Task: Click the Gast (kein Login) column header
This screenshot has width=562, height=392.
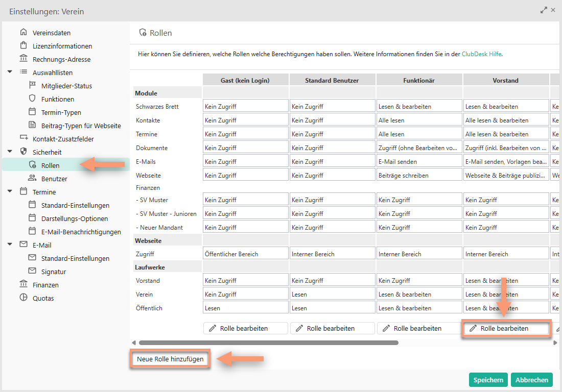Action: coord(246,80)
